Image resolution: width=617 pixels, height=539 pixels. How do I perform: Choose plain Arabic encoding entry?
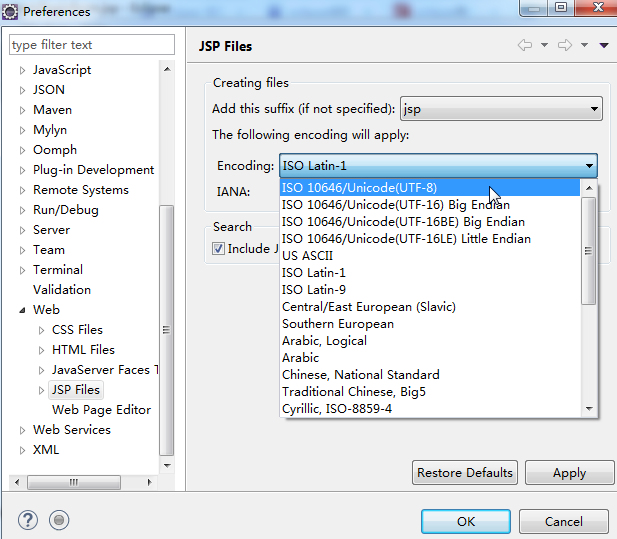(430, 358)
